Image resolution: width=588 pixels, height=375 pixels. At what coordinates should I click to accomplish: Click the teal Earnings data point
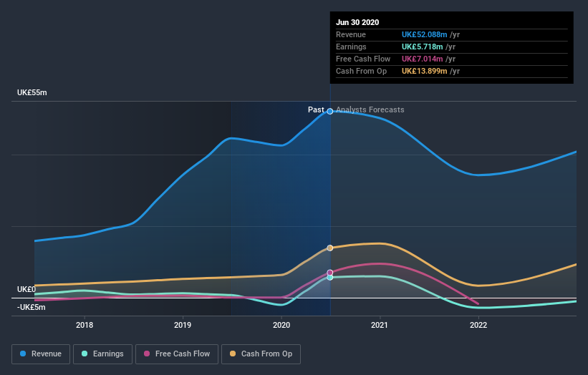pos(330,278)
